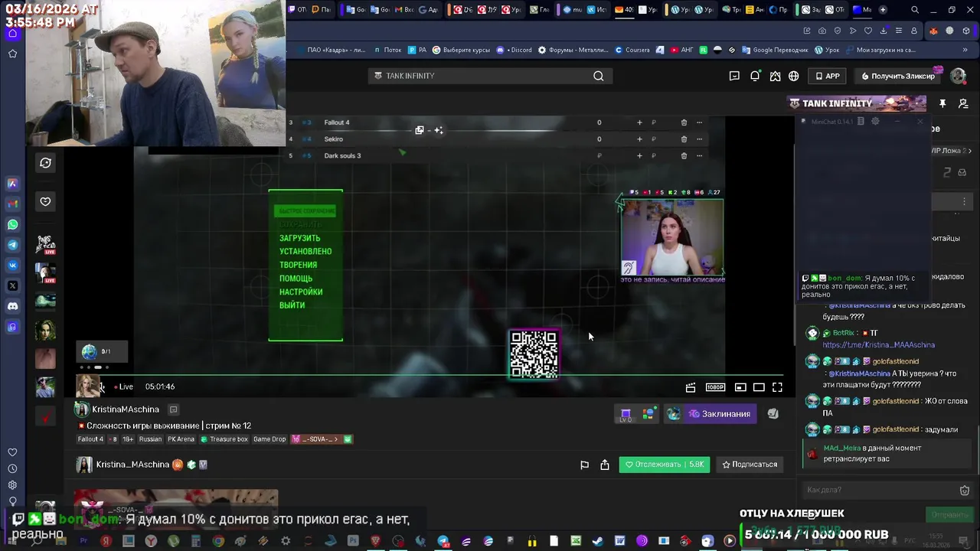Open the language globe icon

click(794, 76)
